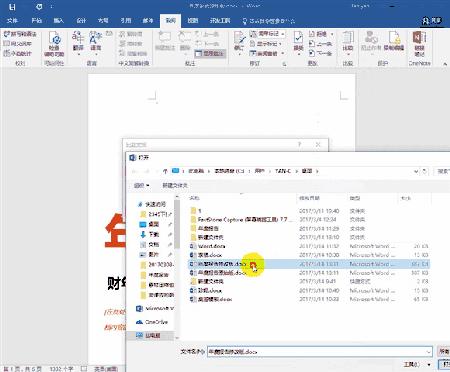Click the Organize button in dialog
The height and width of the screenshot is (372, 450).
tap(141, 185)
